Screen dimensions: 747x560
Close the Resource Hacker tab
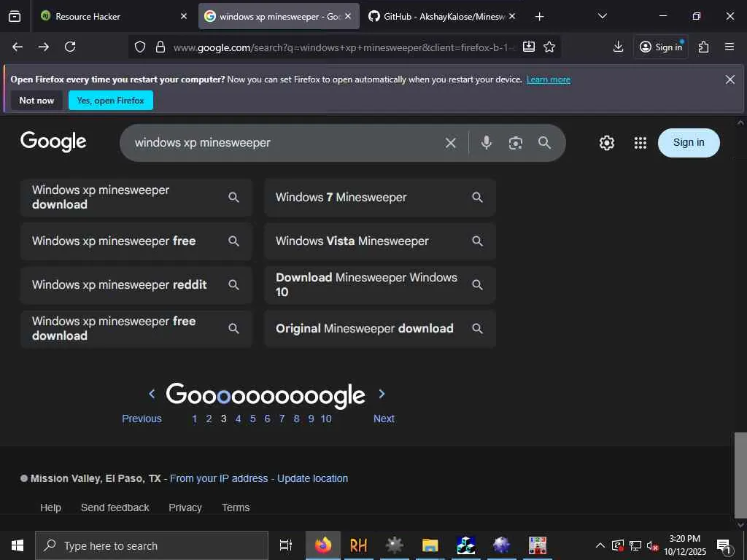[184, 16]
